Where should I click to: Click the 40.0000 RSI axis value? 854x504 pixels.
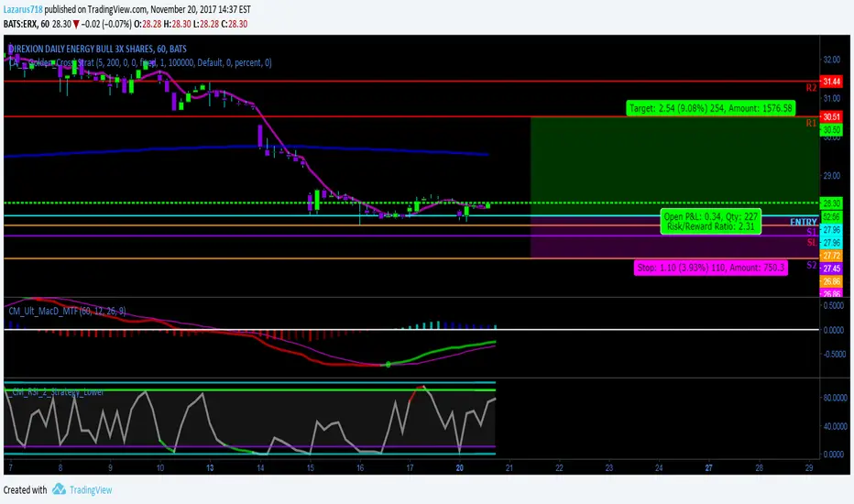coord(835,426)
